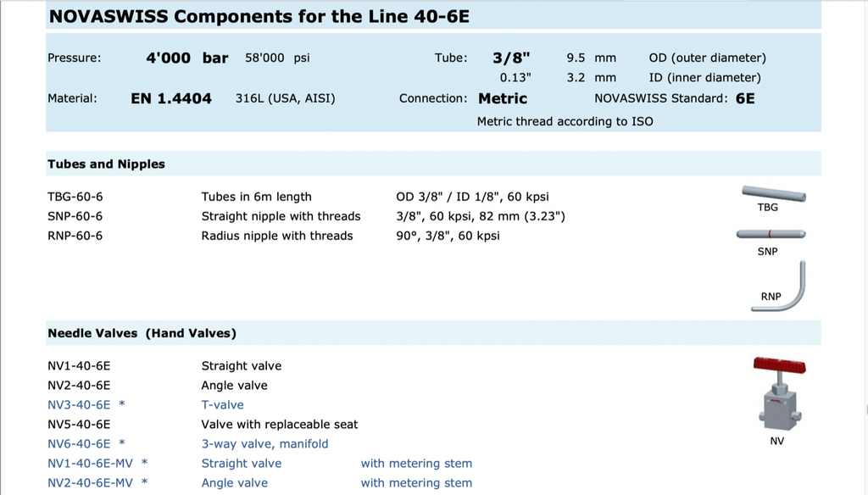Open the NV1-40-6E-MV part link
Viewport: 868px width, 495px height.
tap(90, 464)
